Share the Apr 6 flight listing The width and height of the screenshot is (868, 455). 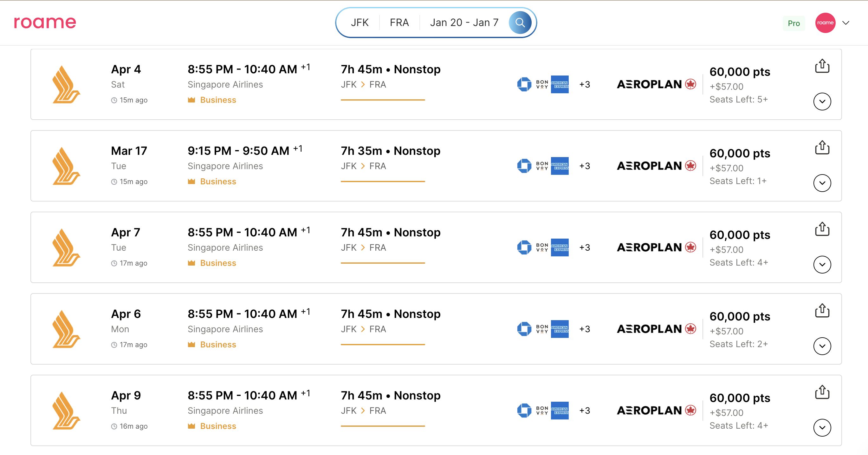(x=822, y=311)
